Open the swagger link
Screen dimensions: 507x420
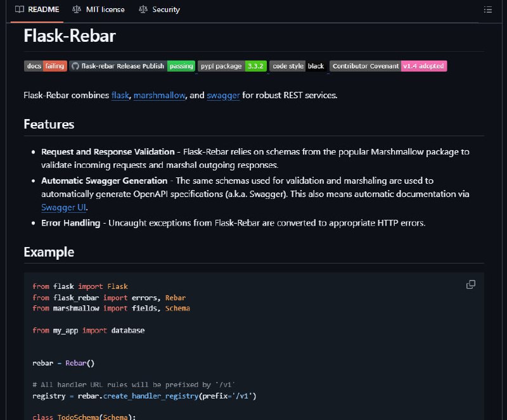click(x=223, y=96)
